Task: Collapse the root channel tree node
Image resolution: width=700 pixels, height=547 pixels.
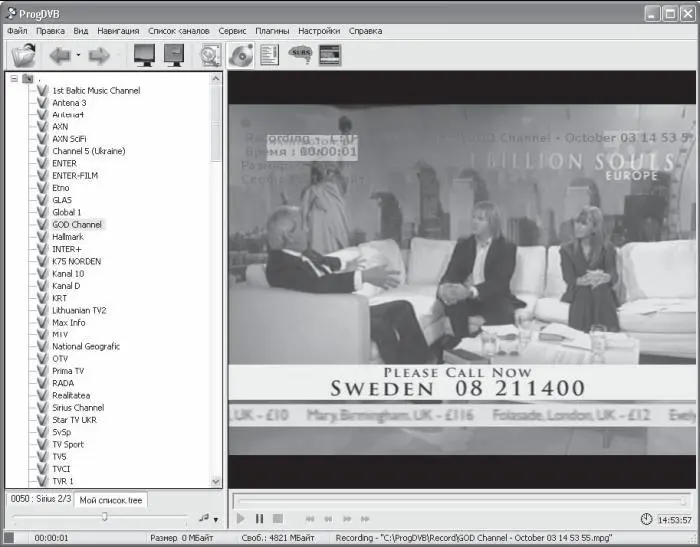Action: point(13,79)
